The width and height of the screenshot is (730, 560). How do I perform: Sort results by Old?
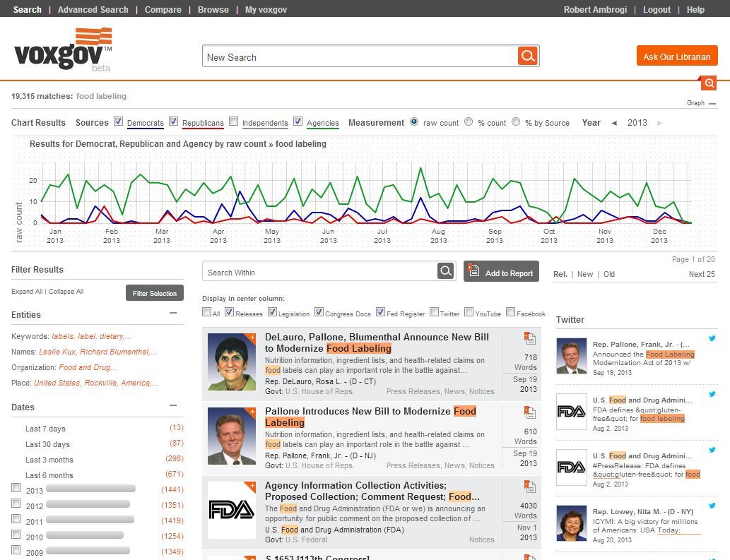[x=609, y=275]
